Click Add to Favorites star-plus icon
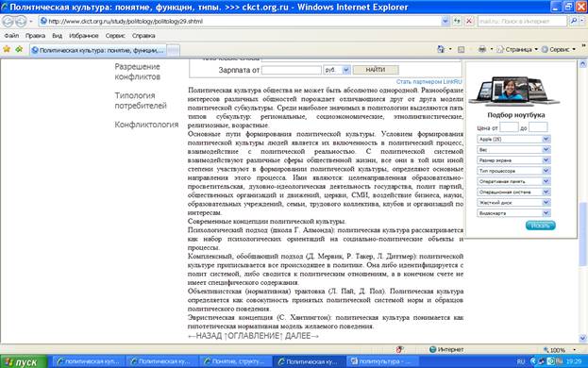The height and width of the screenshot is (368, 588). (x=19, y=49)
